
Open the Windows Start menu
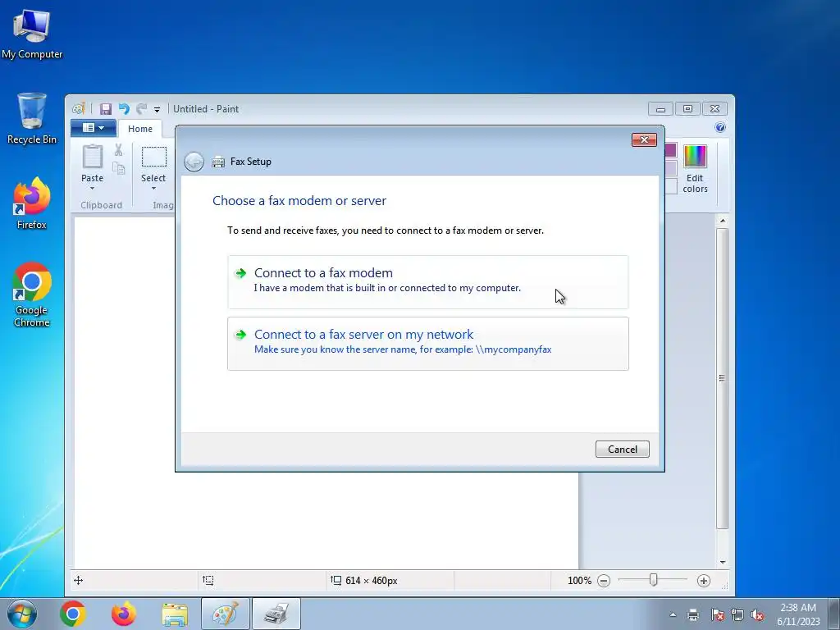22,614
